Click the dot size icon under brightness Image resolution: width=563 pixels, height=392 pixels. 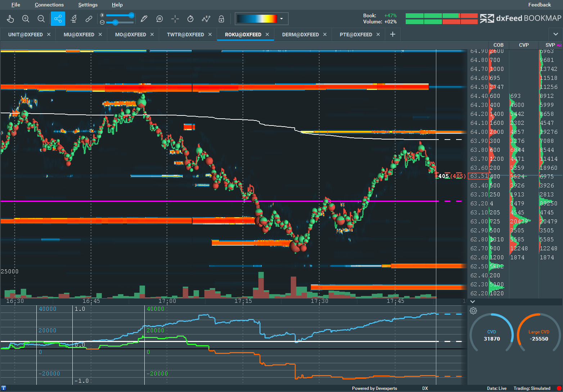coord(102,22)
